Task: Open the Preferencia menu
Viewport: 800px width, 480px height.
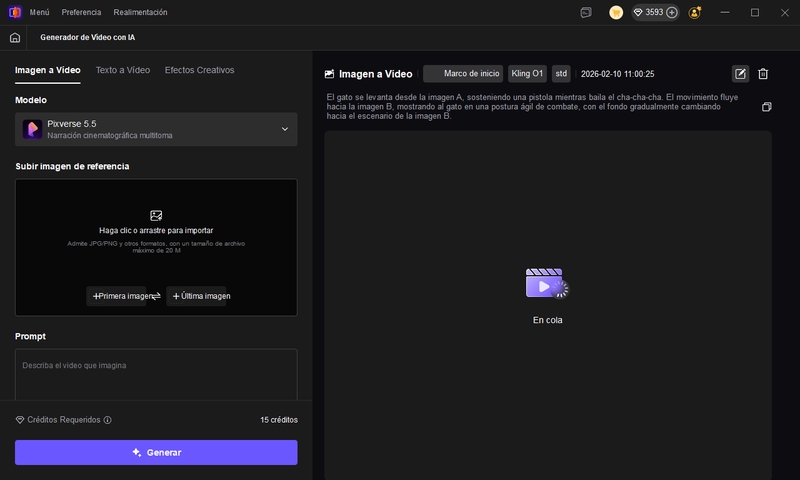Action: [81, 12]
